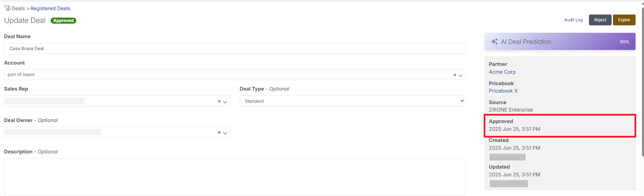Click the vertical page scrollbar

coord(643,81)
